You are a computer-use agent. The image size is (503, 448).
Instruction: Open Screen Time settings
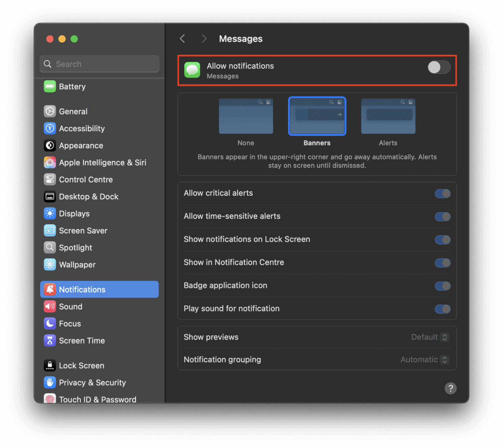pos(99,341)
